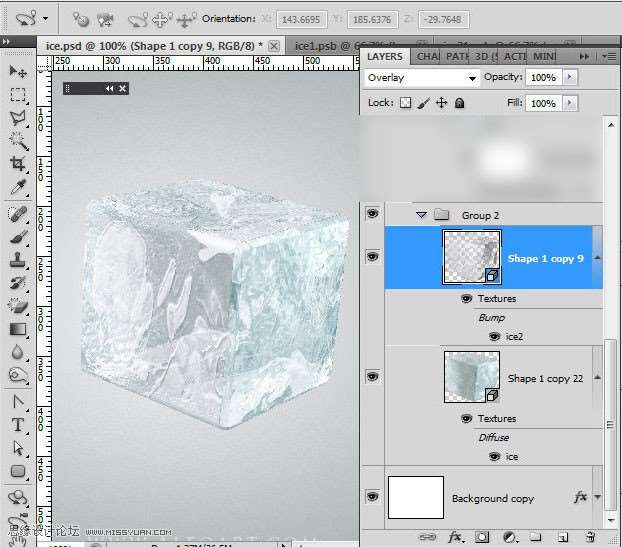Image resolution: width=622 pixels, height=547 pixels.
Task: Toggle lock position
Action: pyautogui.click(x=442, y=103)
